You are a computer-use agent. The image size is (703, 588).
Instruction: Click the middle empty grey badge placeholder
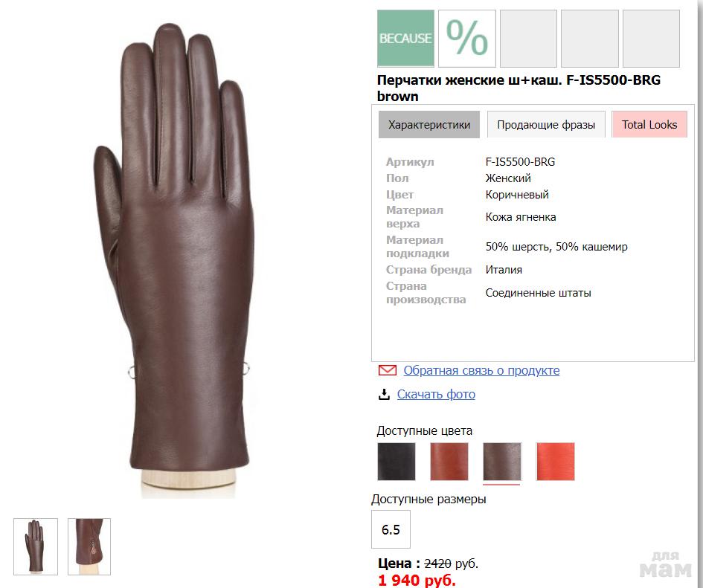[x=590, y=39]
